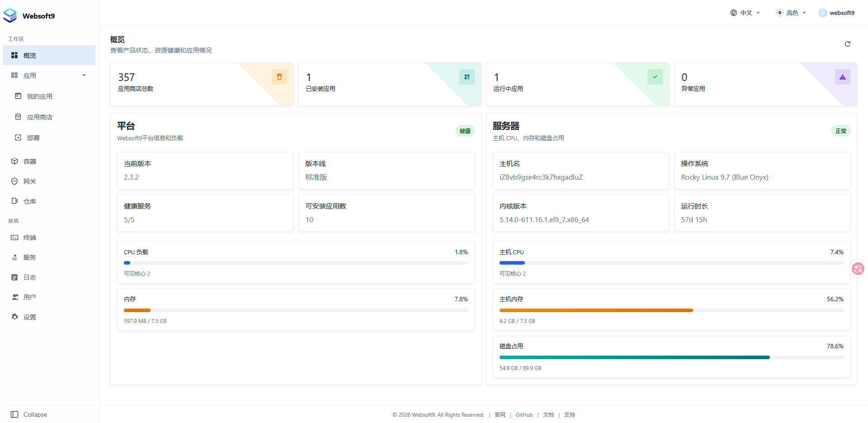Click the Deploy icon in sidebar
This screenshot has width=868, height=423.
18,138
